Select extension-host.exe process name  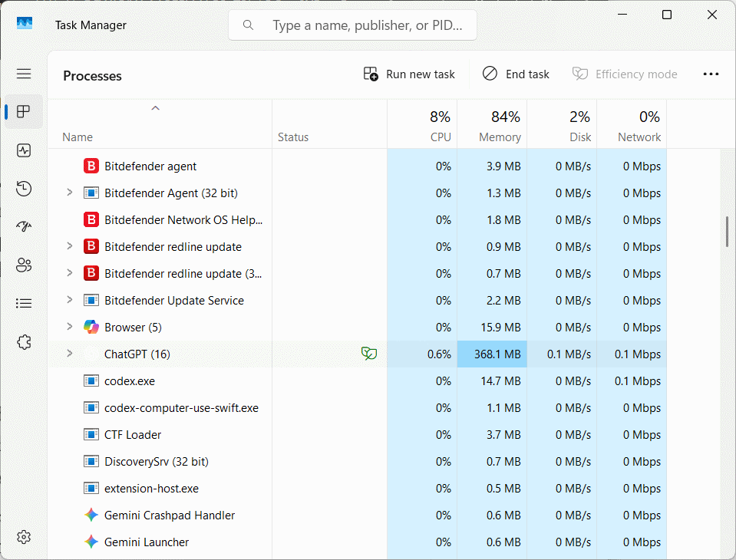(x=152, y=489)
